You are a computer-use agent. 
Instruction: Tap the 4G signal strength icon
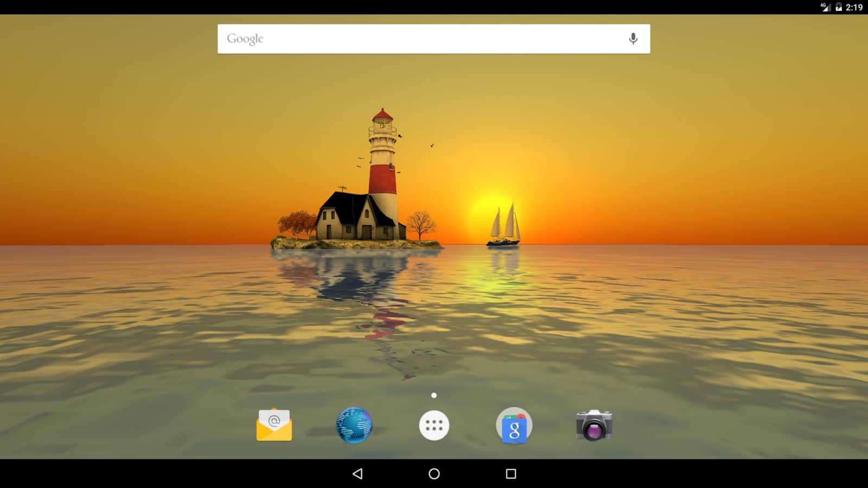(826, 7)
